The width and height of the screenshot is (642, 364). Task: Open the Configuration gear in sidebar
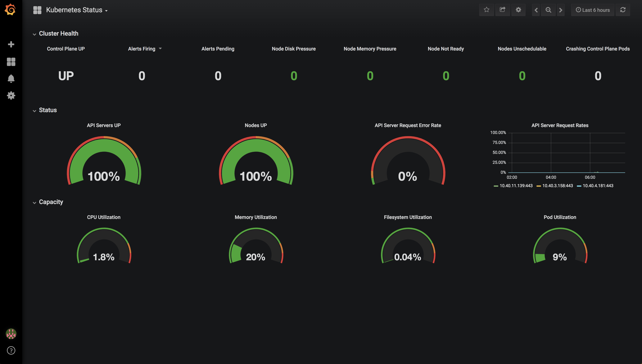pyautogui.click(x=11, y=95)
